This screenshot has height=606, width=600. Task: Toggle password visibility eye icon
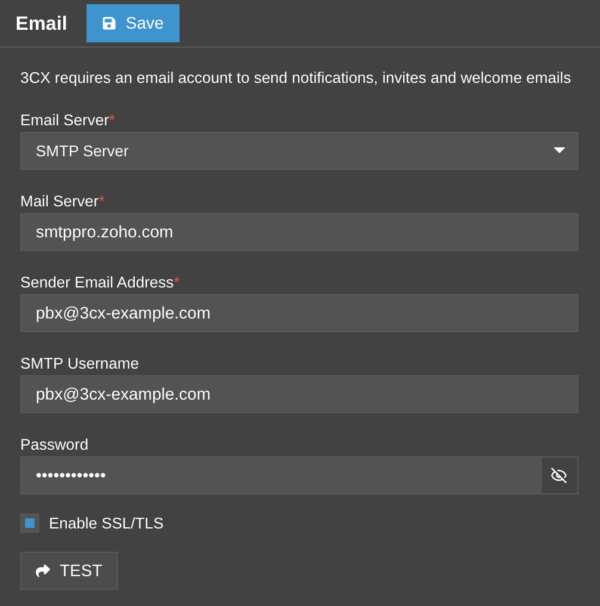pos(559,475)
